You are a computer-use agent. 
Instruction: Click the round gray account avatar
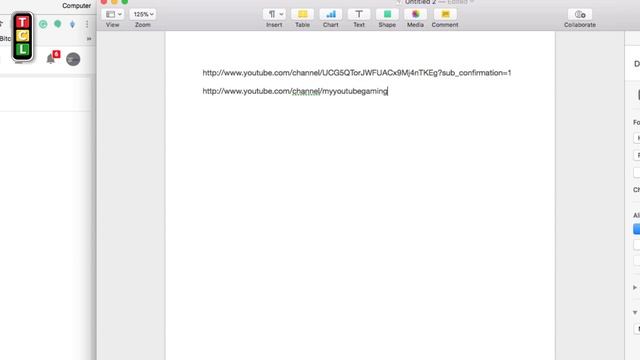point(73,59)
